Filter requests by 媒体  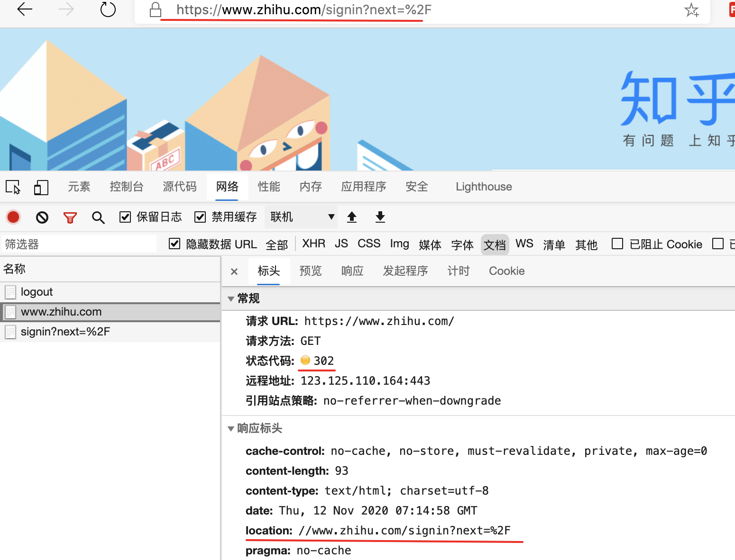point(430,244)
